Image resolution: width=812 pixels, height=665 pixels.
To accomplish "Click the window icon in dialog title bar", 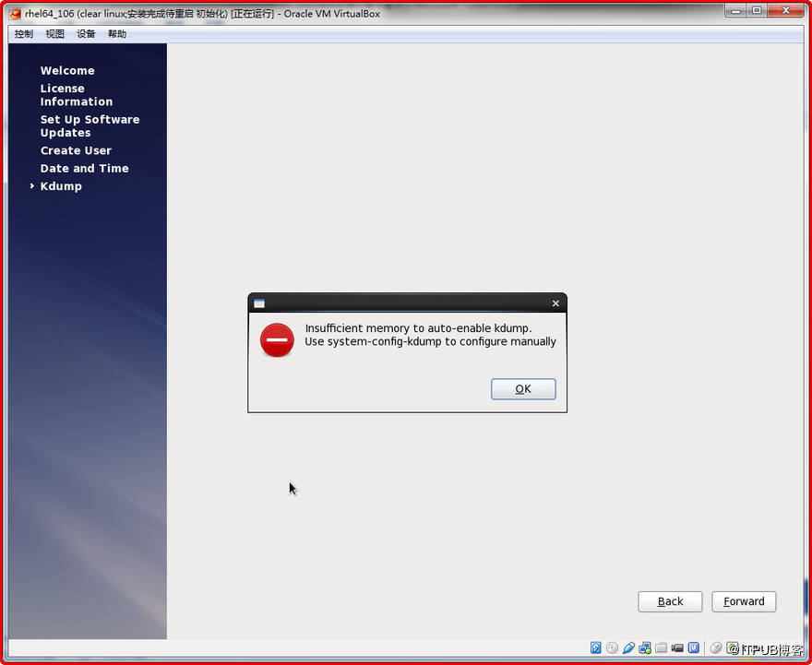I will pyautogui.click(x=259, y=303).
